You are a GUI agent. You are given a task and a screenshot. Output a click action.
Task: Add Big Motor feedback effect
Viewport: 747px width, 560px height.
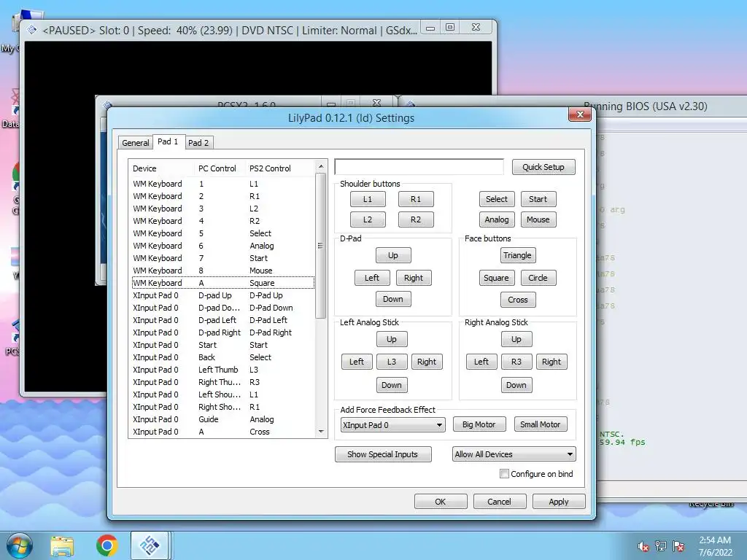[x=479, y=424]
